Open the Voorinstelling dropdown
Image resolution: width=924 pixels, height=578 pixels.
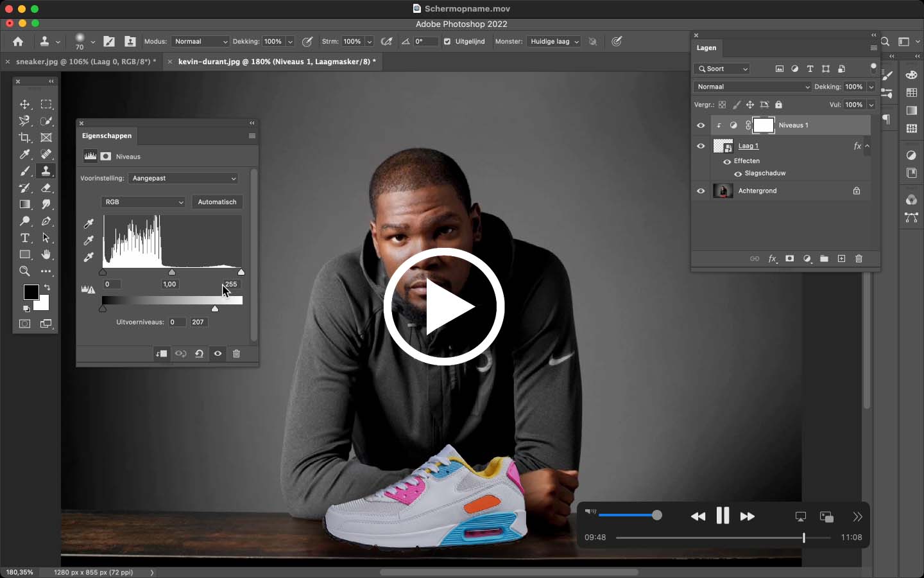tap(183, 178)
